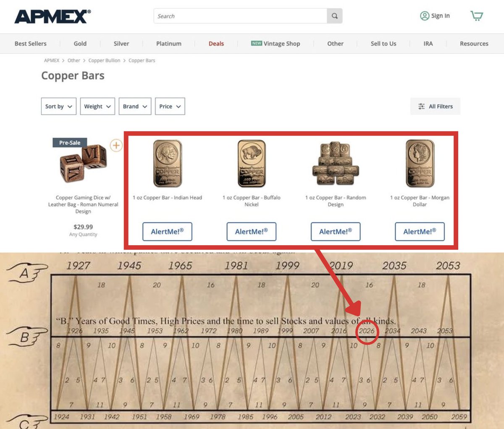Click the Copper Bars breadcrumb link
504x429 pixels.
click(x=142, y=60)
